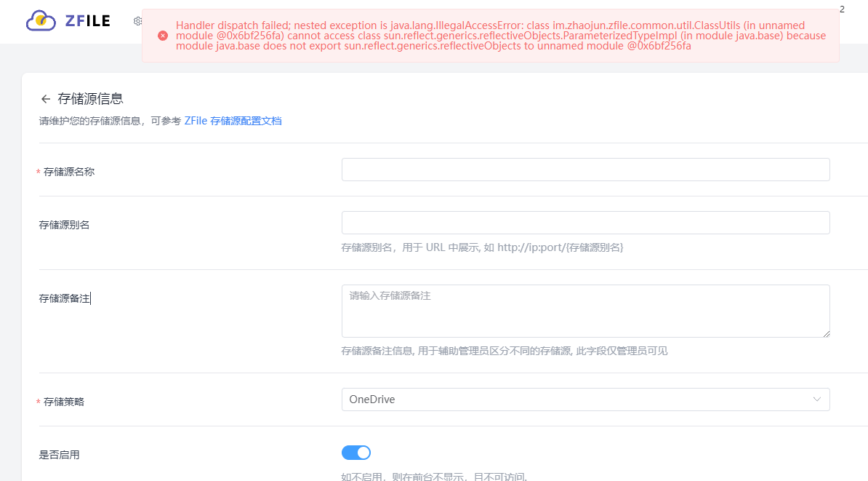This screenshot has height=481, width=868.
Task: Click the yellow cloud icon in the logo
Action: point(42,21)
